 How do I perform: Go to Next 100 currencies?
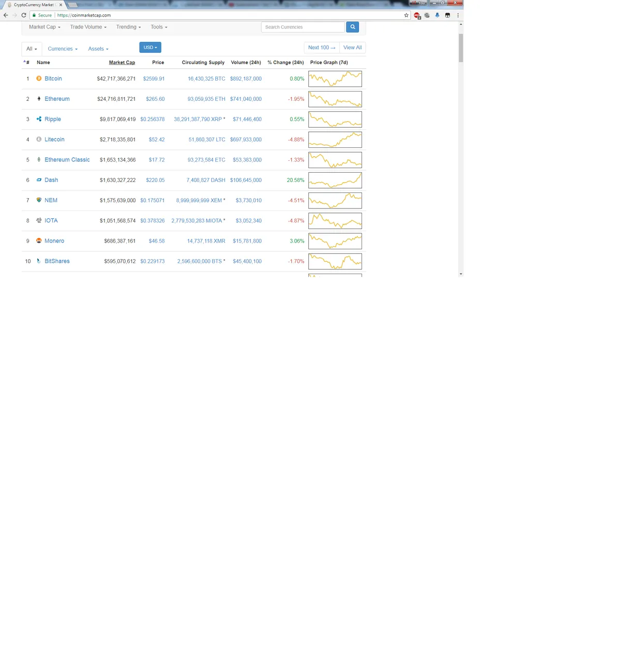coord(322,48)
